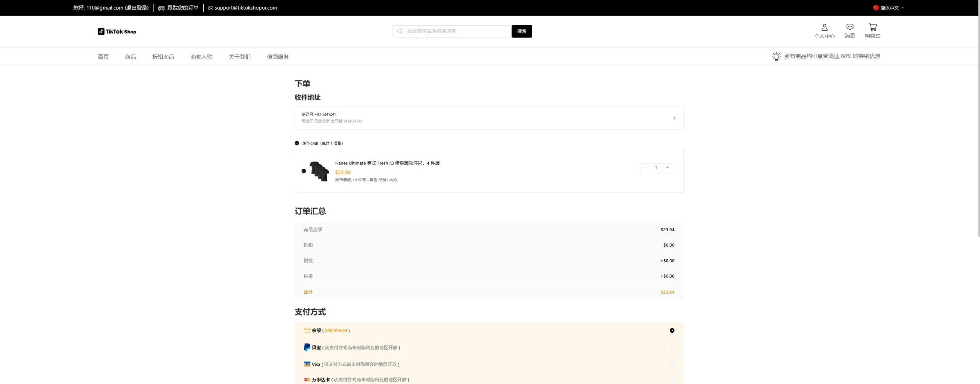The image size is (980, 384).
Task: Open 信贷服务 in the navigation bar
Action: coord(278,57)
